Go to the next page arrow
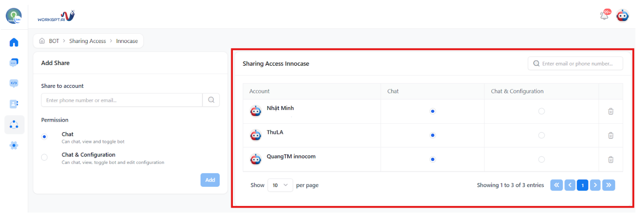The width and height of the screenshot is (644, 218). click(595, 185)
